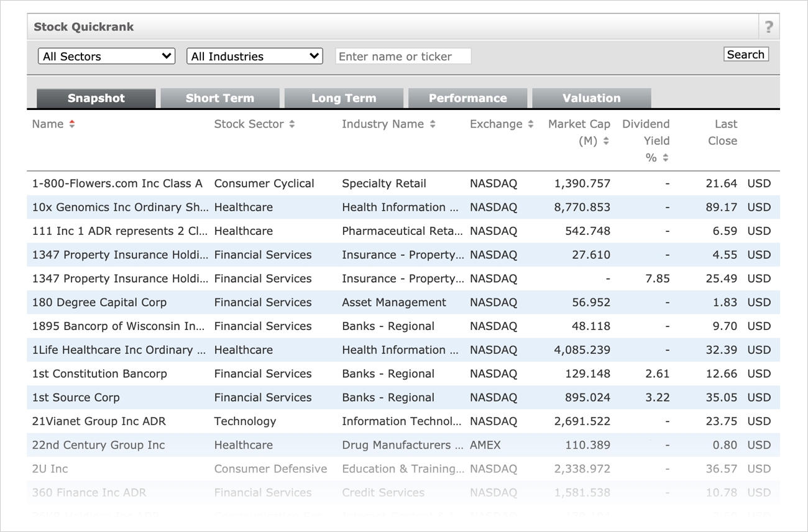Viewport: 808px width, 532px height.
Task: Open the All Industries dropdown
Action: (x=255, y=56)
